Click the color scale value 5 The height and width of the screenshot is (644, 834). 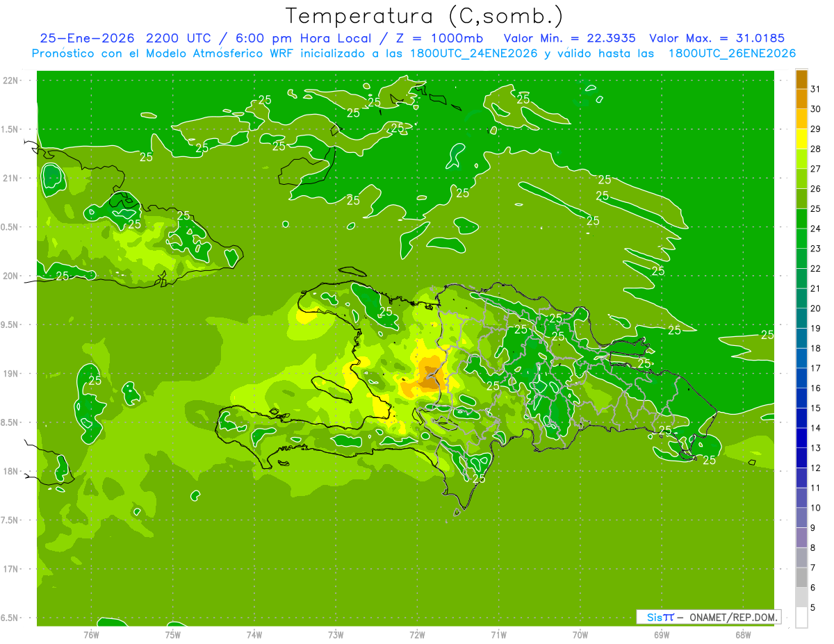tap(813, 607)
